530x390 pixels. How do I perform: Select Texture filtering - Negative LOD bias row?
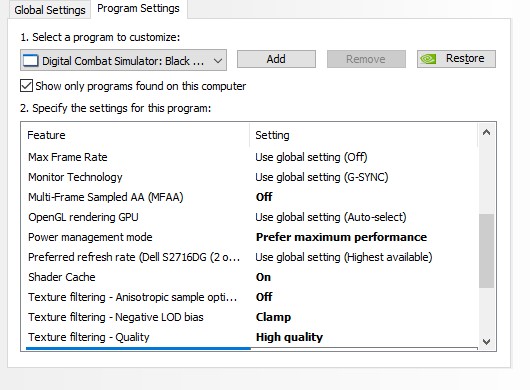(x=252, y=317)
